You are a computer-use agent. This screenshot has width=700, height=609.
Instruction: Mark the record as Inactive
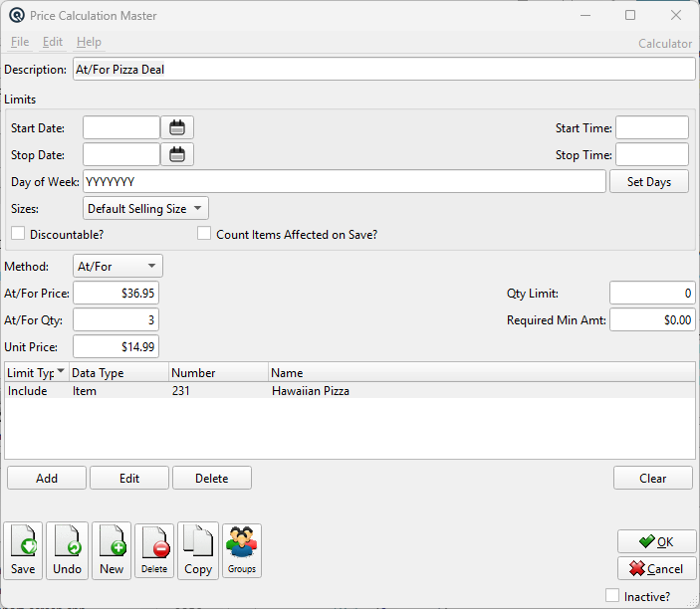click(x=612, y=595)
